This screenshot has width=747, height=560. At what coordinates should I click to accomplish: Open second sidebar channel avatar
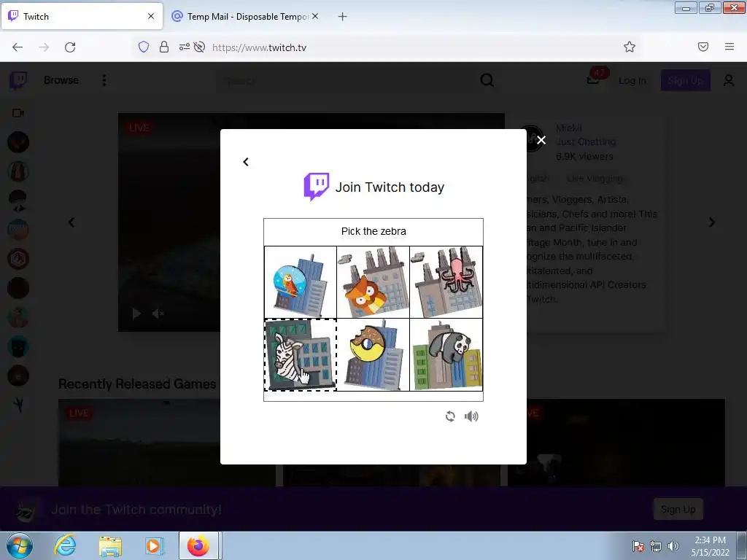click(18, 171)
